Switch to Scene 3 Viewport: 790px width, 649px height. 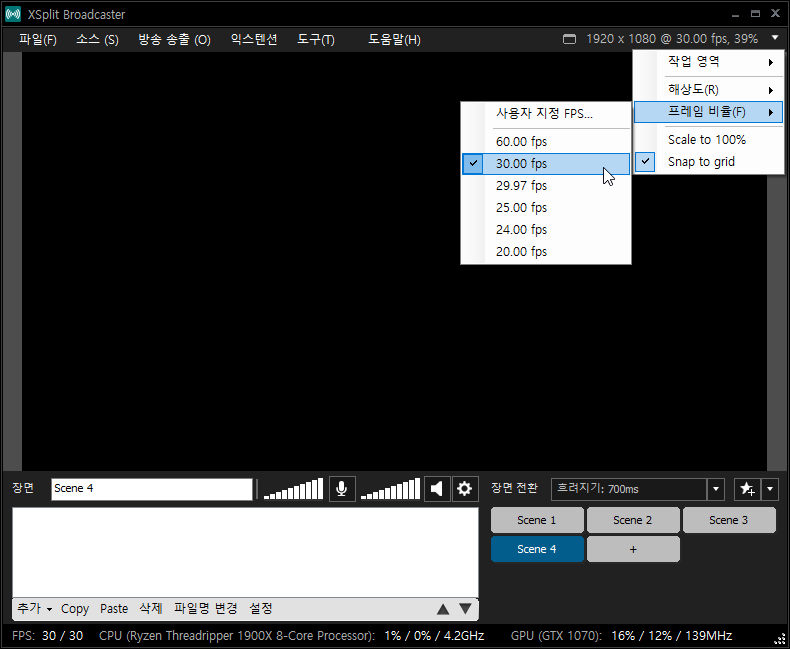[729, 521]
